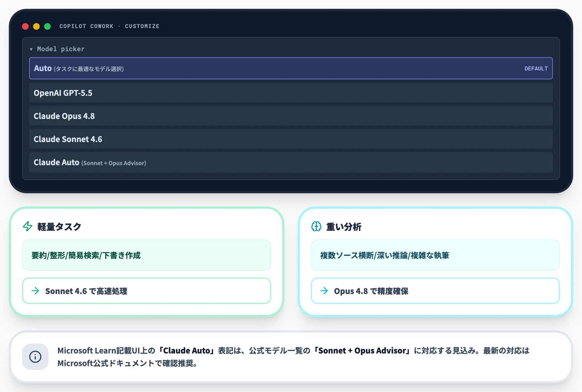Select Claude Auto (Sonnet + Opus Advisor)
The image size is (582, 392).
point(291,162)
